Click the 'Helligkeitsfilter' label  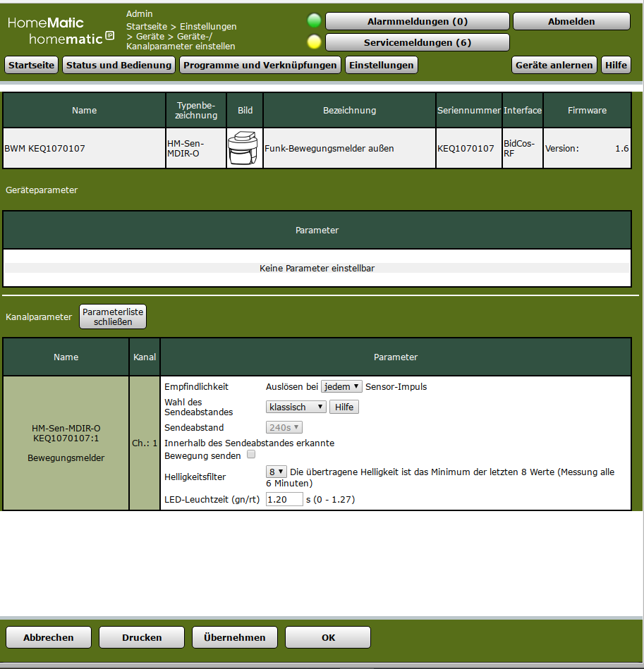point(195,477)
